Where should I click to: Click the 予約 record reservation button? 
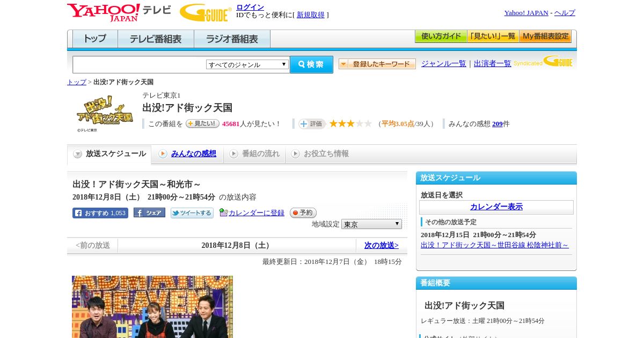pos(303,213)
